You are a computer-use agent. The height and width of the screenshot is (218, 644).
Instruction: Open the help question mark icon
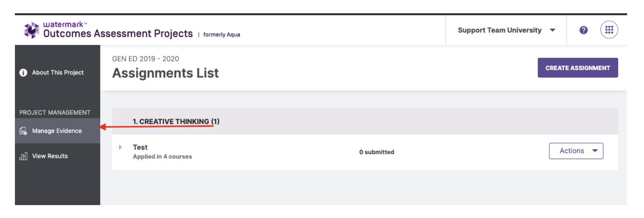583,30
